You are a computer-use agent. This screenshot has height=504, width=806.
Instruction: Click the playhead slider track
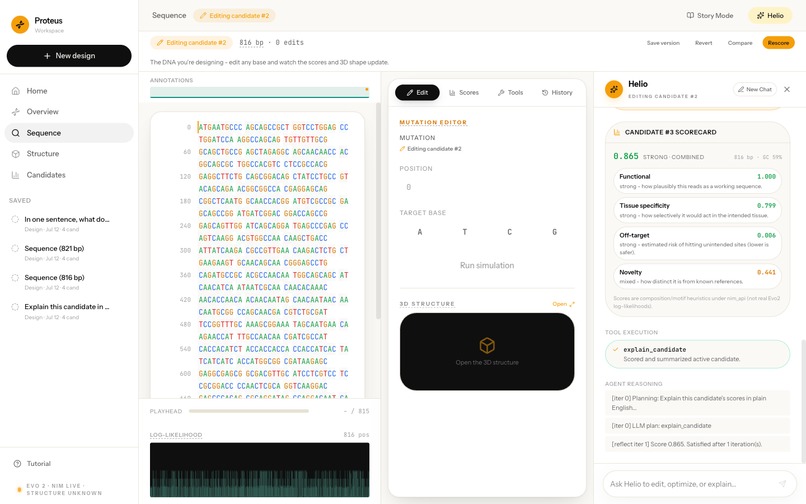249,411
